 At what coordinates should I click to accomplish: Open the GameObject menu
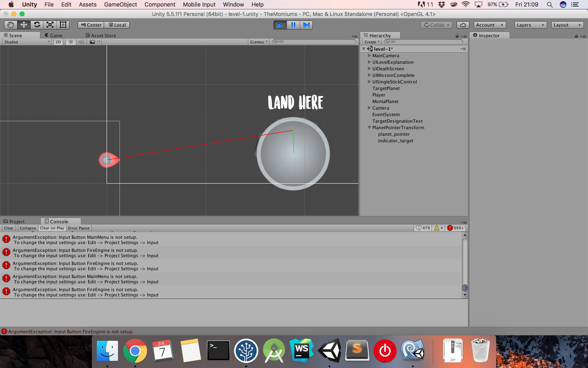[120, 4]
